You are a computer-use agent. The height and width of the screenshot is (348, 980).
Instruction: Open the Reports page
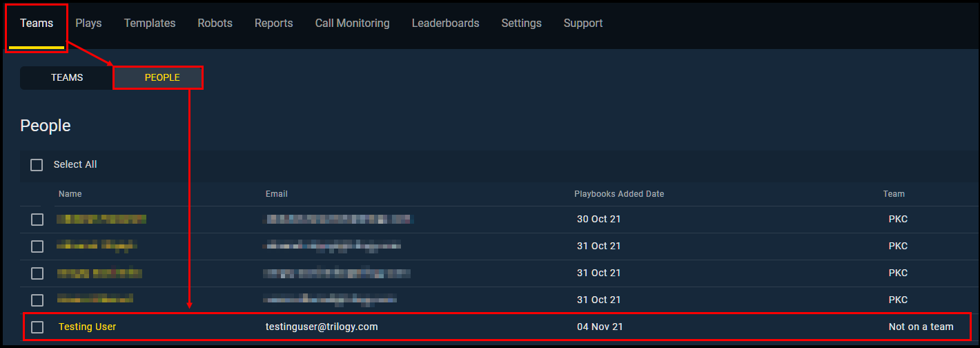[273, 23]
